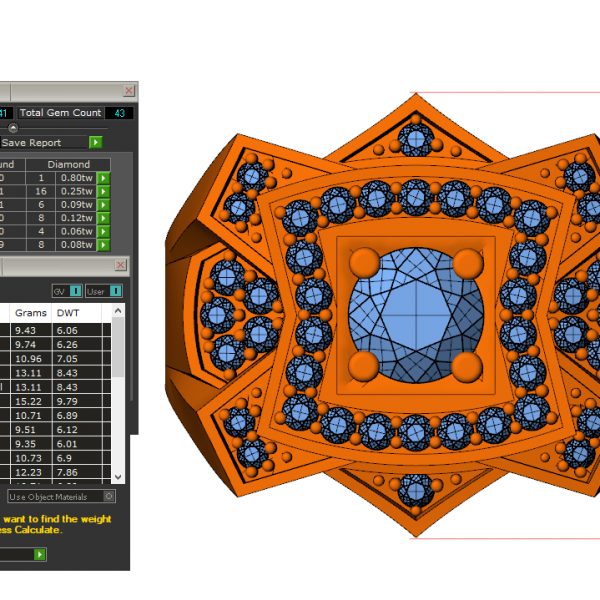Click green arrow for 0.08tw diamond row
600x600 pixels.
pyautogui.click(x=102, y=244)
